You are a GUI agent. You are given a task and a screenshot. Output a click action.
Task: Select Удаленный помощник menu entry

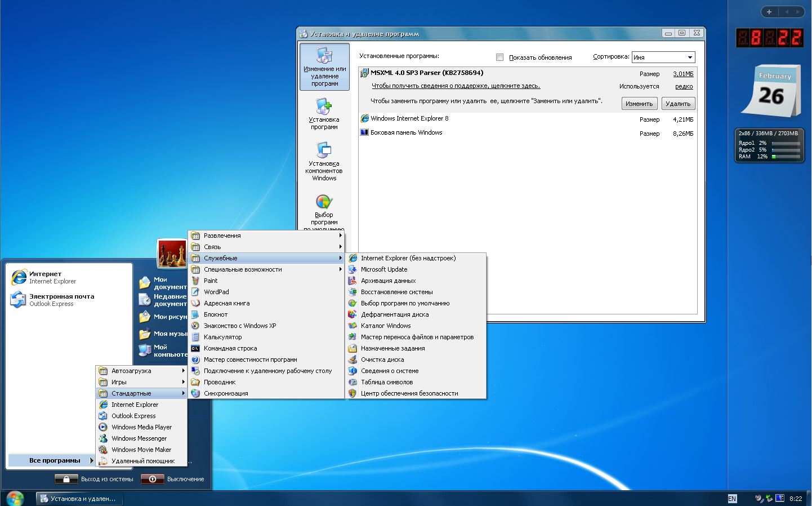141,461
